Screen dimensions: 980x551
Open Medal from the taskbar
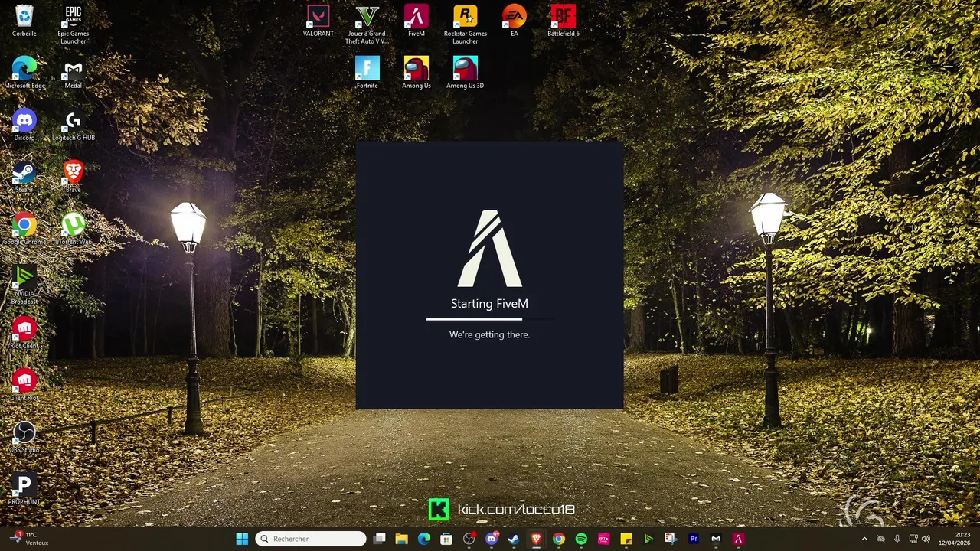[x=716, y=539]
